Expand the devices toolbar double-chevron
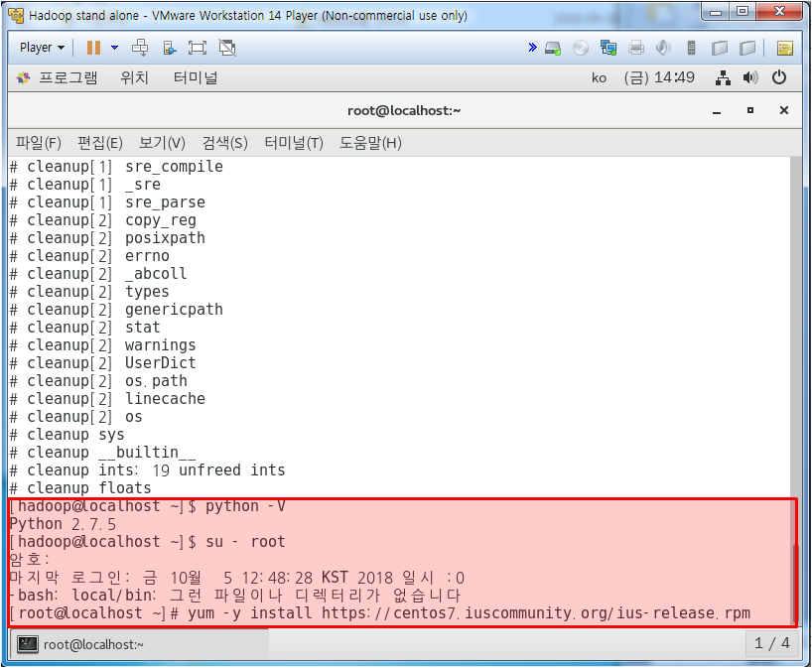Viewport: 812px width, 668px height. tap(532, 48)
